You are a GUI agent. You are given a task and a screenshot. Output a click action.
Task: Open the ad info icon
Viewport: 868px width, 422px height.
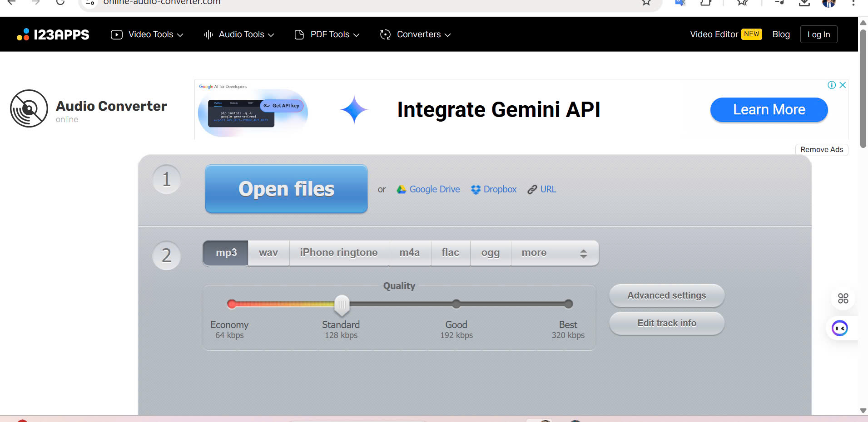coord(832,85)
